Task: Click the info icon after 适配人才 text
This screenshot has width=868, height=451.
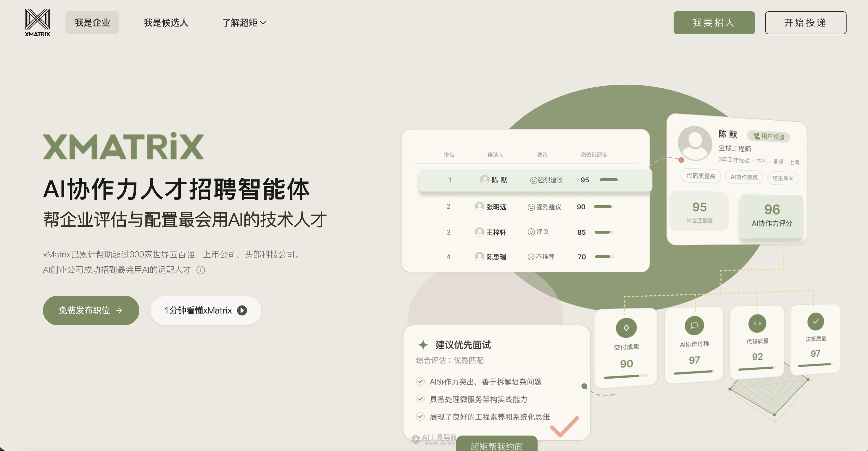Action: coord(201,270)
